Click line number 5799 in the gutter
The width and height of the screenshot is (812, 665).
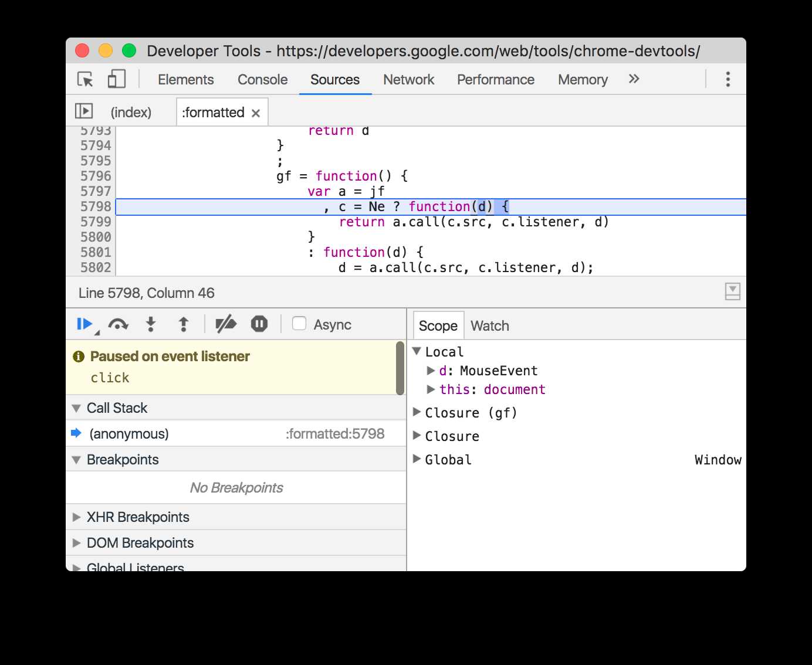96,222
